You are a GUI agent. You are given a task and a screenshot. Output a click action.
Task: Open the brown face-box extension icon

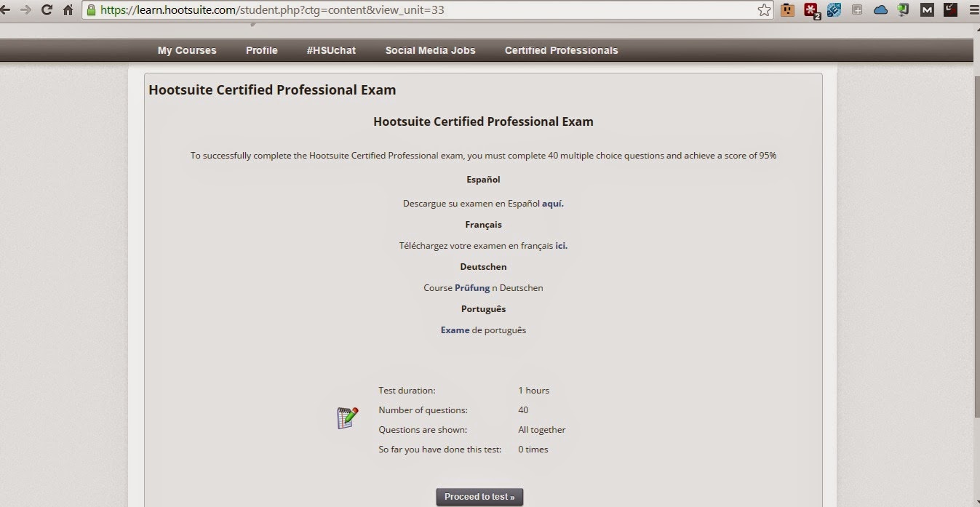787,10
